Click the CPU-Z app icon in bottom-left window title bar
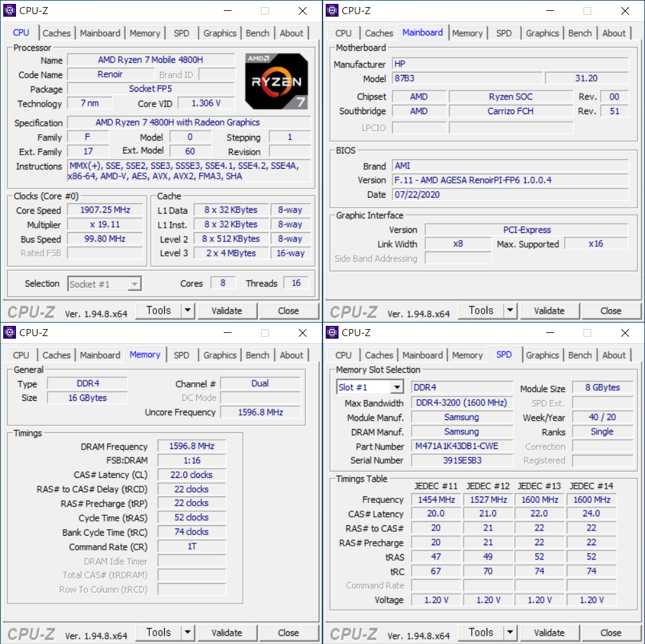The image size is (645, 644). coord(10,332)
